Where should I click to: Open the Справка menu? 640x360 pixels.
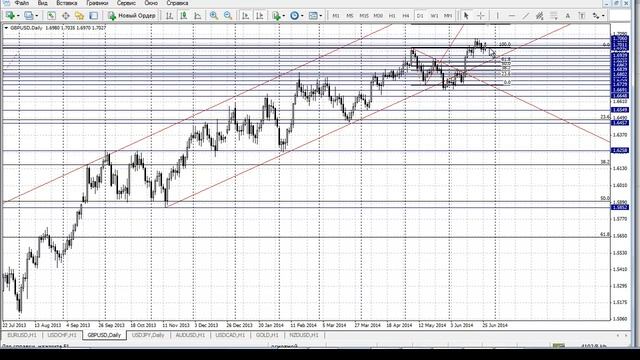177,3
